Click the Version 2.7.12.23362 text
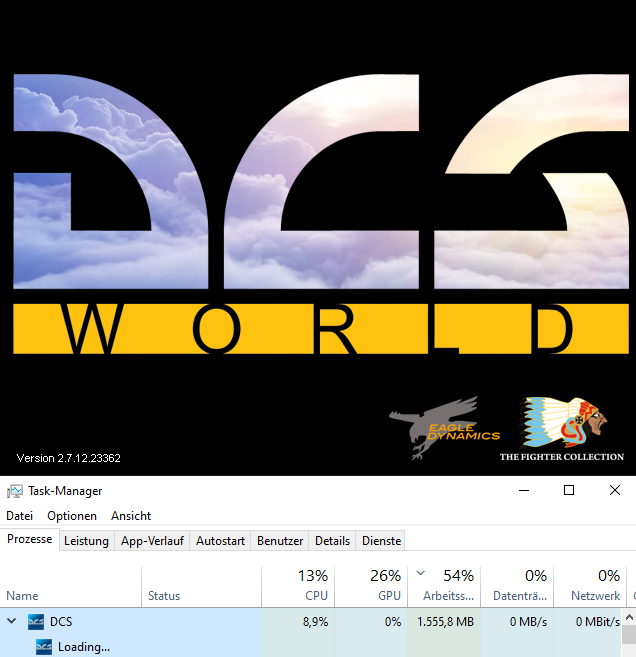This screenshot has width=636, height=657. [x=69, y=458]
